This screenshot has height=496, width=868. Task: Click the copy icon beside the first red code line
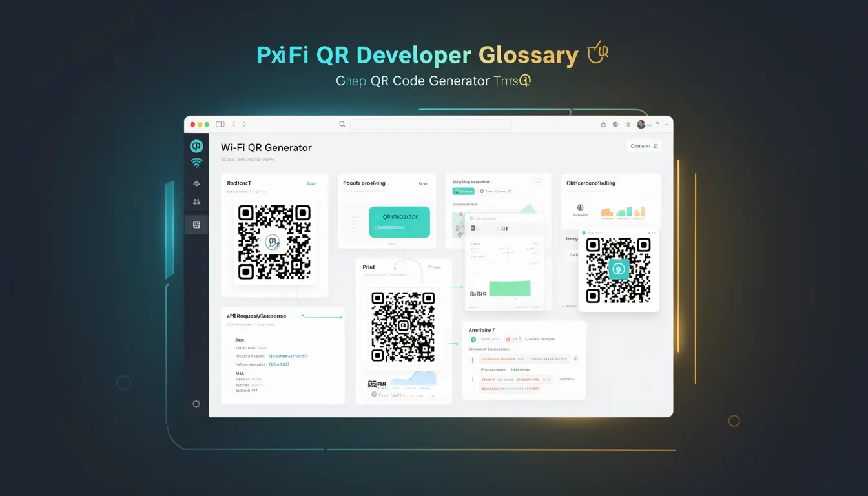(576, 358)
